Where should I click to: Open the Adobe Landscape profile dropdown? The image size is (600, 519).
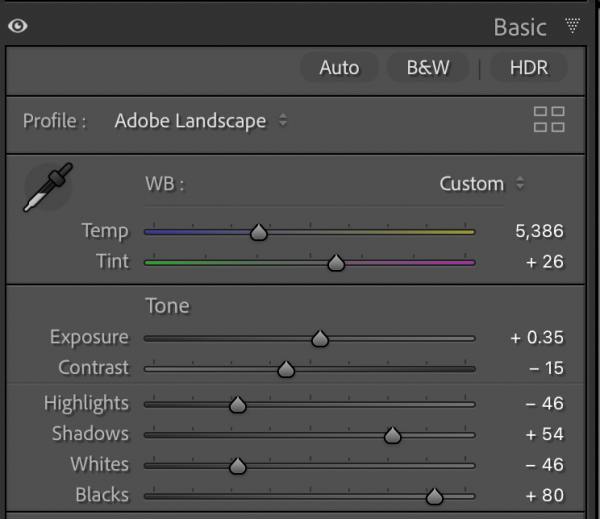pos(201,121)
